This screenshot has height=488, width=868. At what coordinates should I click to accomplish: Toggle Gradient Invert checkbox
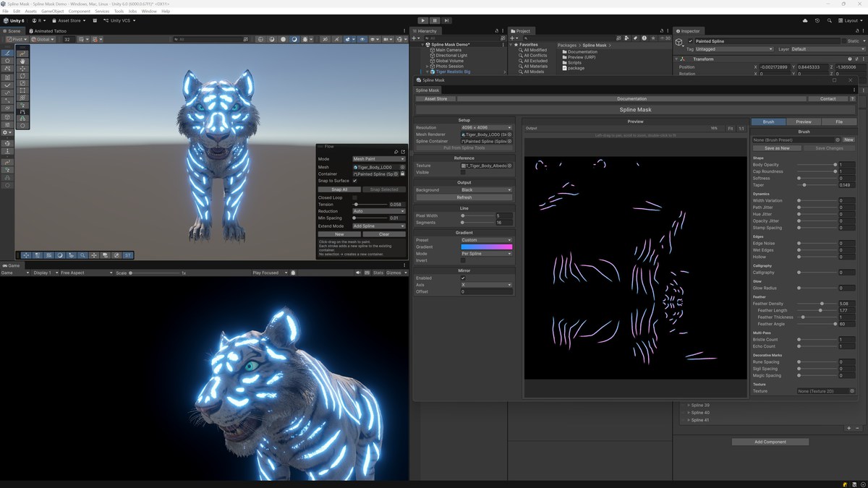[x=463, y=260]
